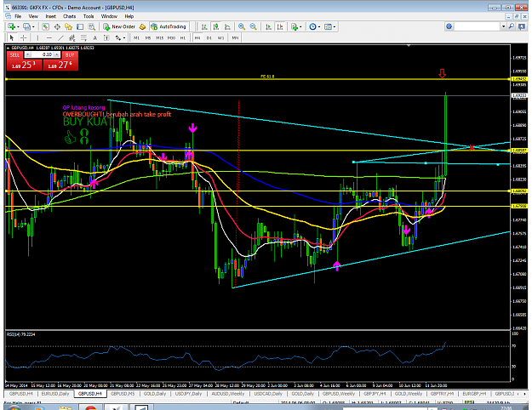
Task: Open the Periods clock icon
Action: click(312, 26)
